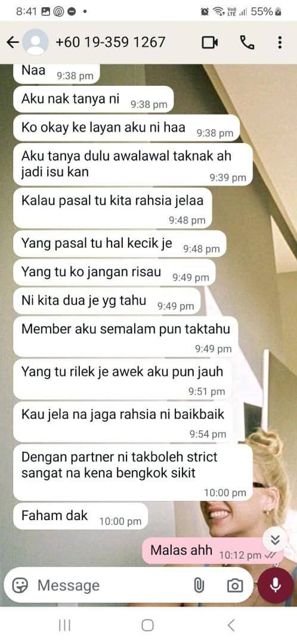Open the emoji sticker picker
Viewport: 297px width, 644px height.
20,585
